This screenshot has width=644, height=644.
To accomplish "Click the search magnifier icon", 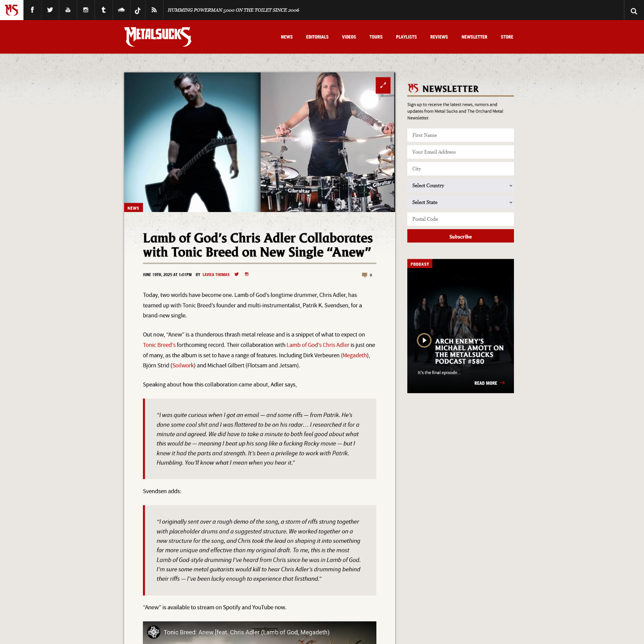I will click(x=634, y=11).
